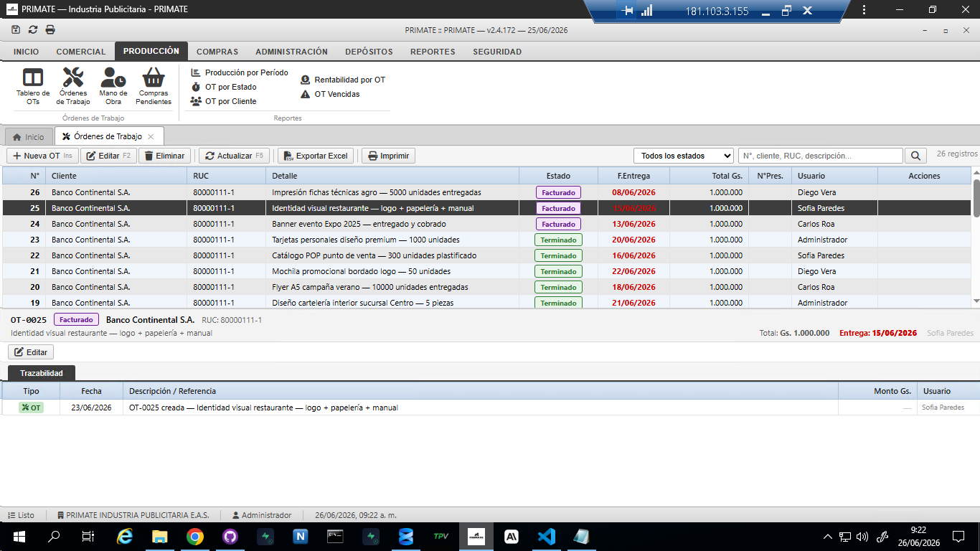Open Visual Studio Code from the taskbar

546,536
